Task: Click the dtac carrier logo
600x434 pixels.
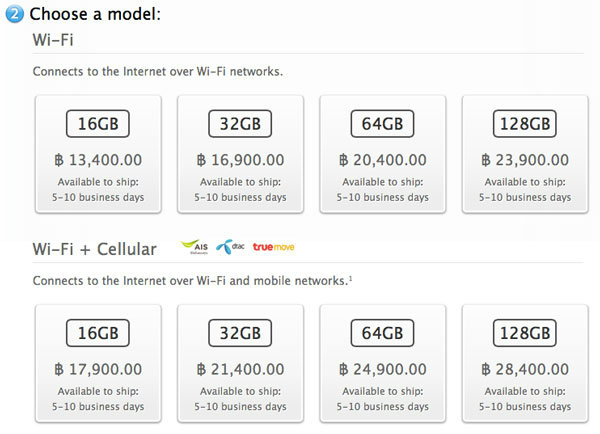Action: point(230,247)
